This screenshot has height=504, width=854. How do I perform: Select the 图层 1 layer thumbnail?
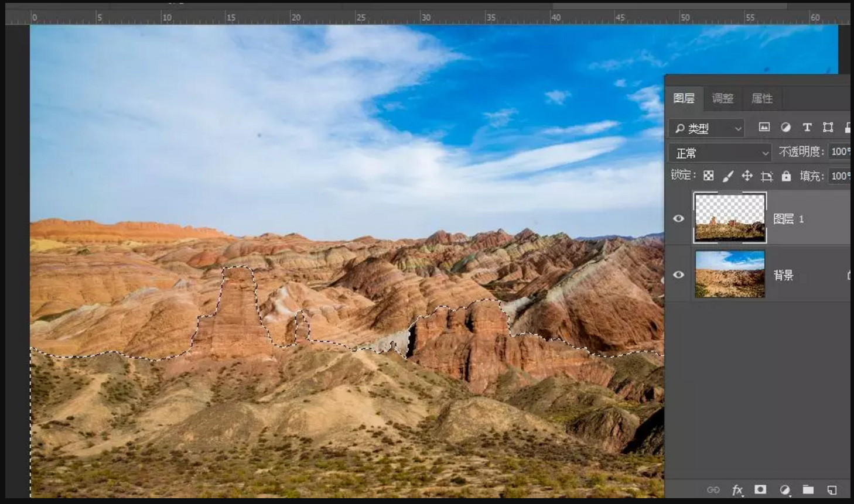click(x=729, y=218)
